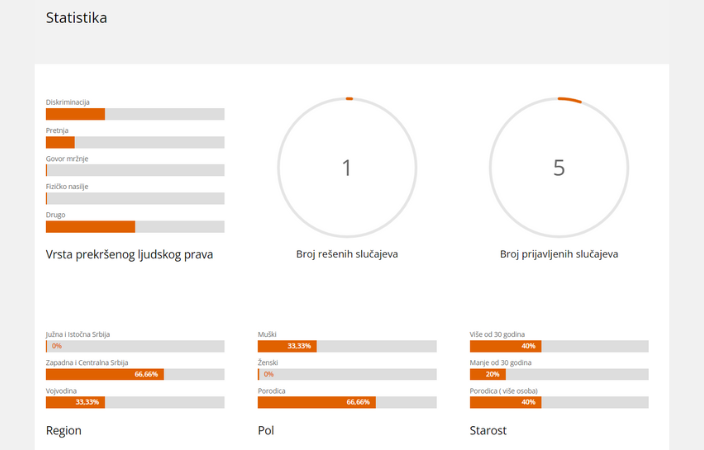This screenshot has height=450, width=704.
Task: Click the Manje od 30 godina 20% bar
Action: coord(559,375)
